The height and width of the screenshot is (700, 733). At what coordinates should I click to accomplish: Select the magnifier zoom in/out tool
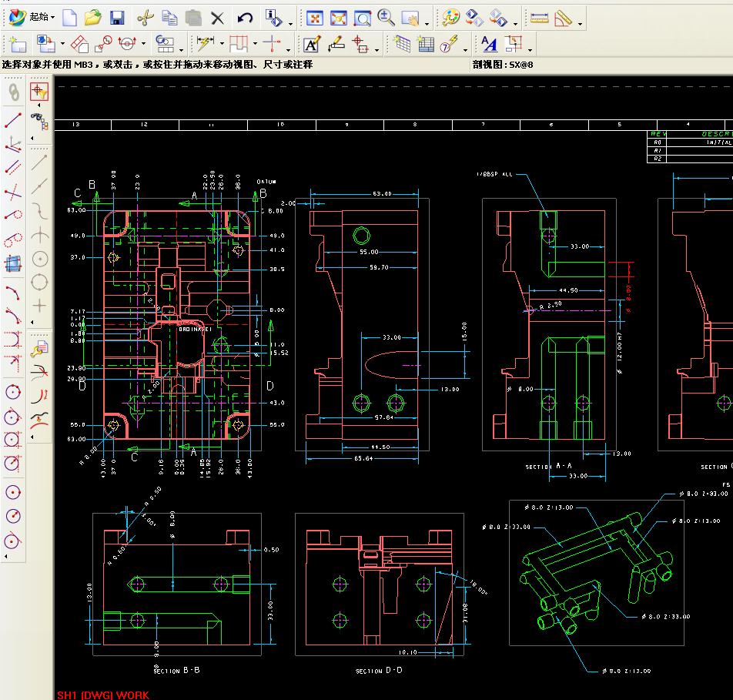[386, 17]
